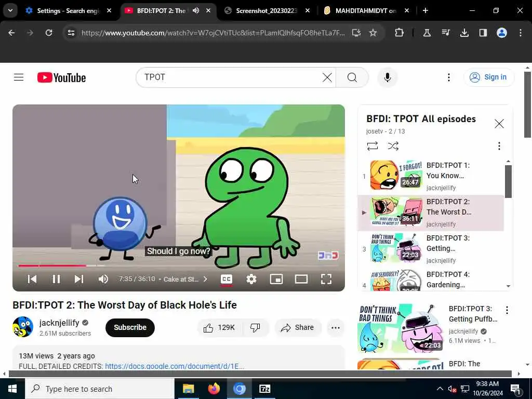Seek on the video progress bar
This screenshot has height=399, width=532.
coord(179,265)
